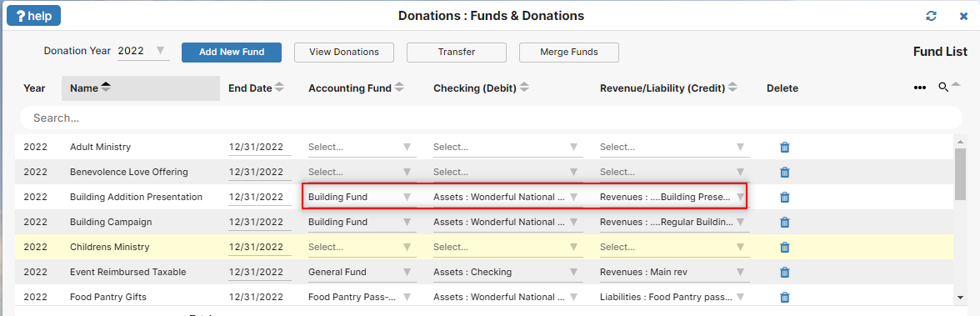Open Checking dropdown for Event Reimbursed Taxable
This screenshot has height=316, width=980.
(507, 272)
